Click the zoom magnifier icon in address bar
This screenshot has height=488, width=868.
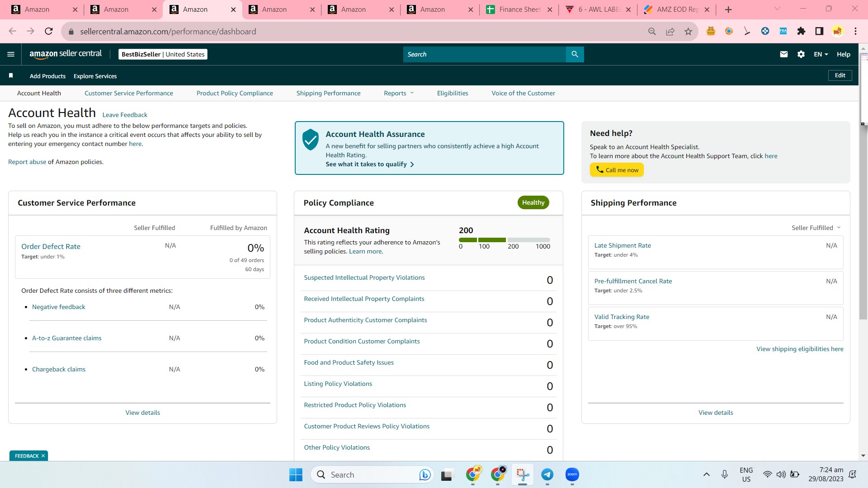click(652, 31)
